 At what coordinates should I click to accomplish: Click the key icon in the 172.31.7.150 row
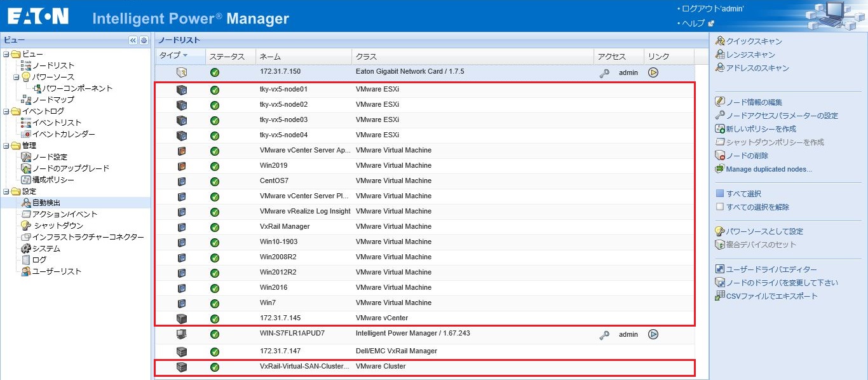pyautogui.click(x=604, y=73)
